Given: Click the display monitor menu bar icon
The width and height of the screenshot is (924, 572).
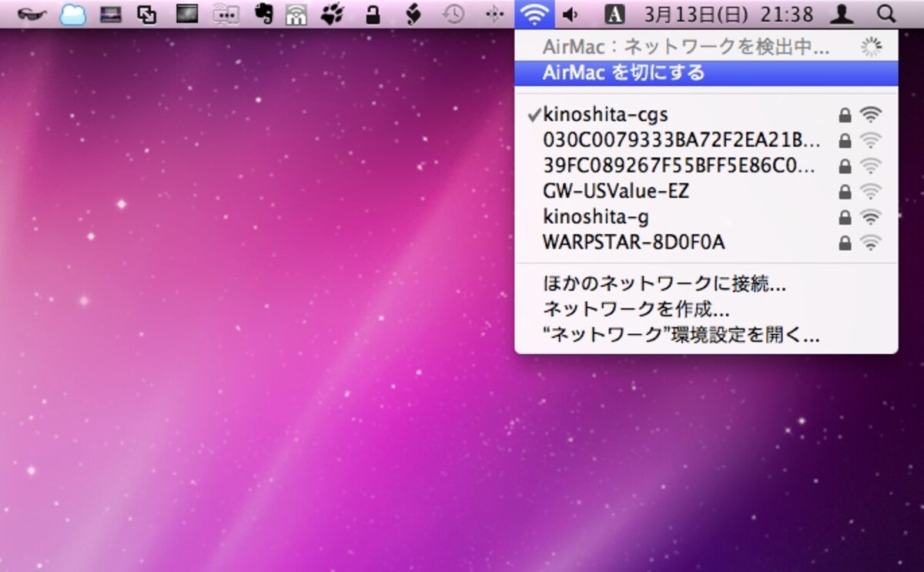Looking at the screenshot, I should [111, 14].
